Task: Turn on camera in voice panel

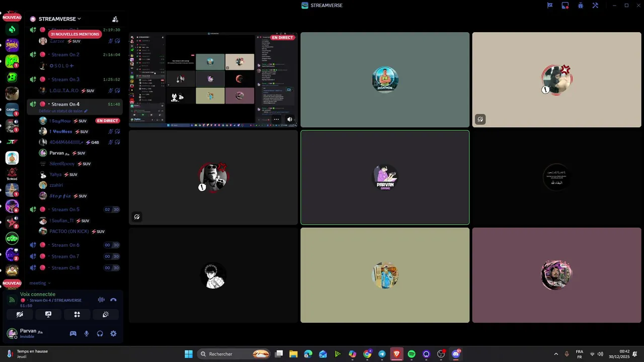Action: tap(20, 314)
